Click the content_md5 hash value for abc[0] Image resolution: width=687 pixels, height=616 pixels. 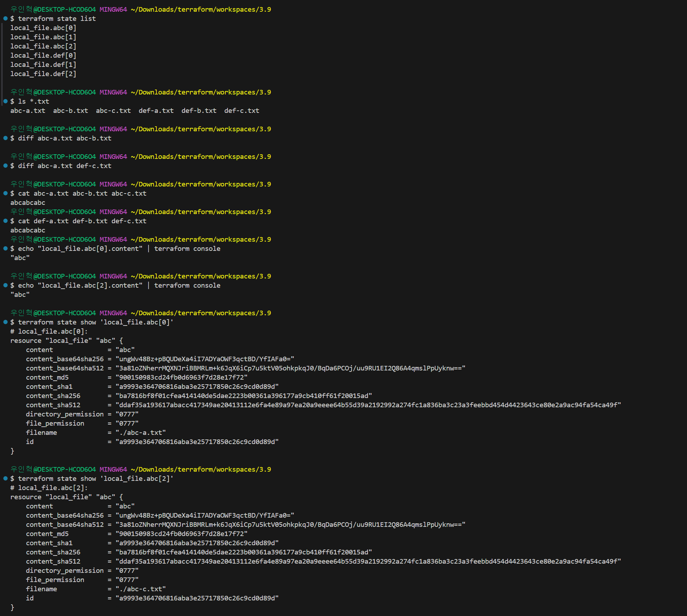[x=181, y=377]
